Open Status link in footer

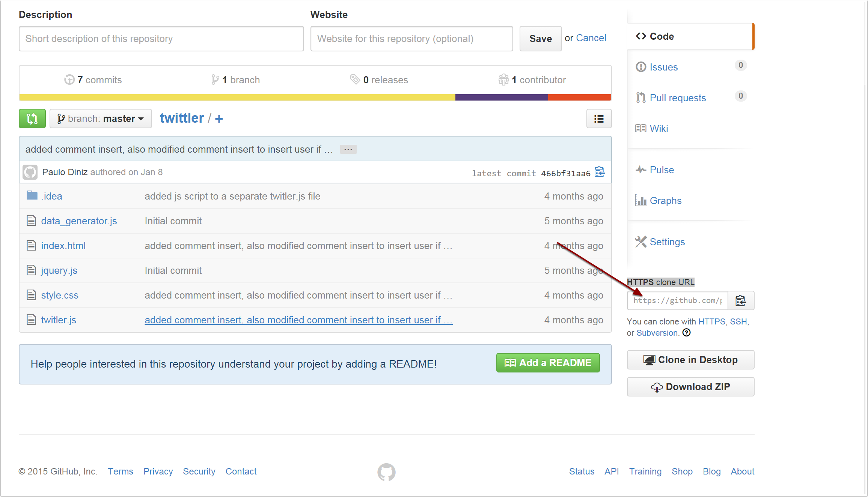click(x=582, y=471)
